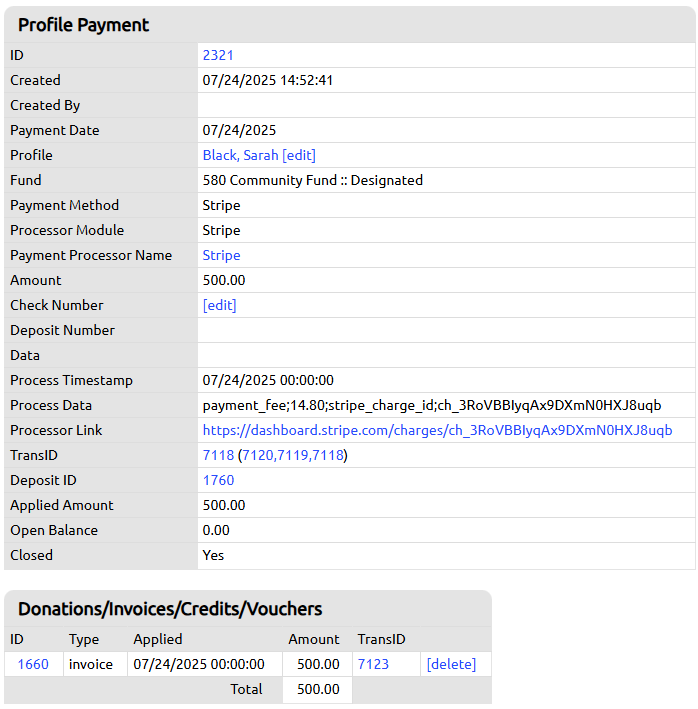Click the Processor Module value Stripe

pos(221,230)
